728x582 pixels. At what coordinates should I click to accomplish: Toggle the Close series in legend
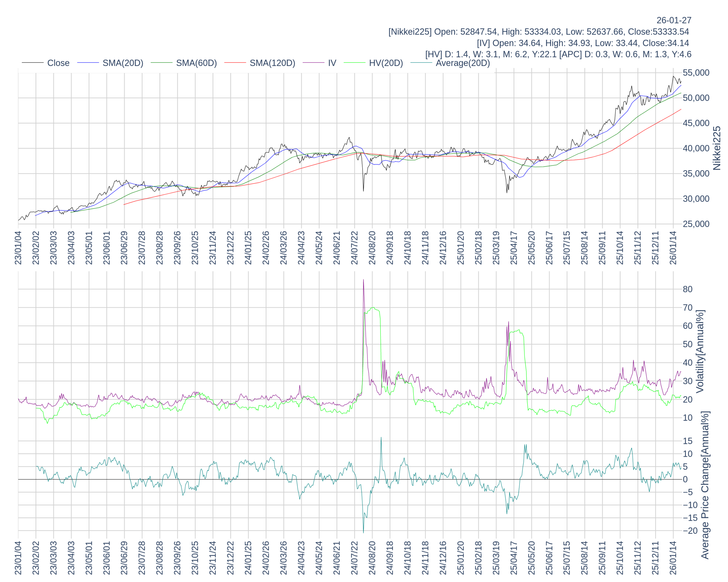(58, 63)
